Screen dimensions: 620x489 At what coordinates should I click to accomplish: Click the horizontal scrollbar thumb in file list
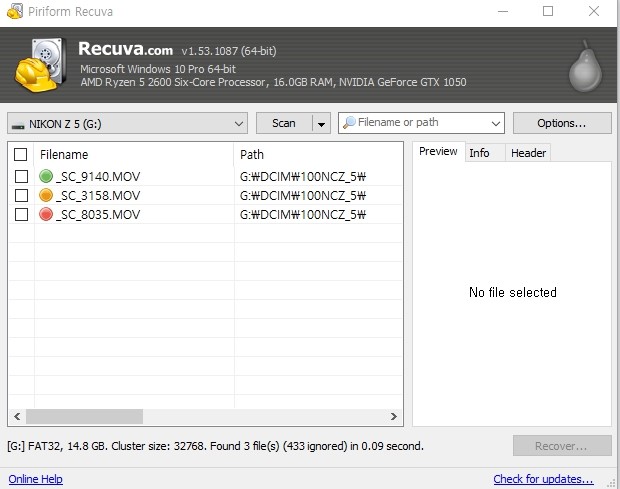[x=85, y=416]
